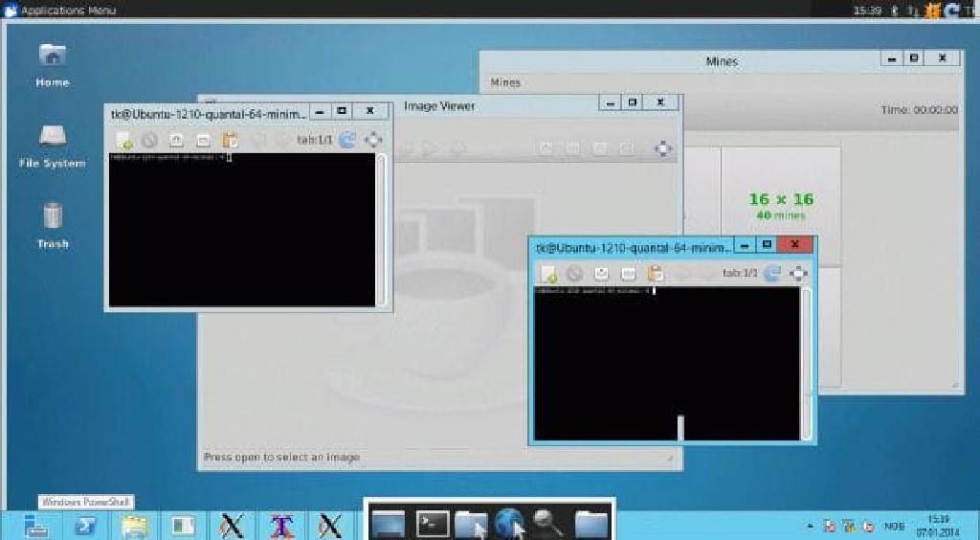Maximize the Image Viewer window

tap(633, 102)
